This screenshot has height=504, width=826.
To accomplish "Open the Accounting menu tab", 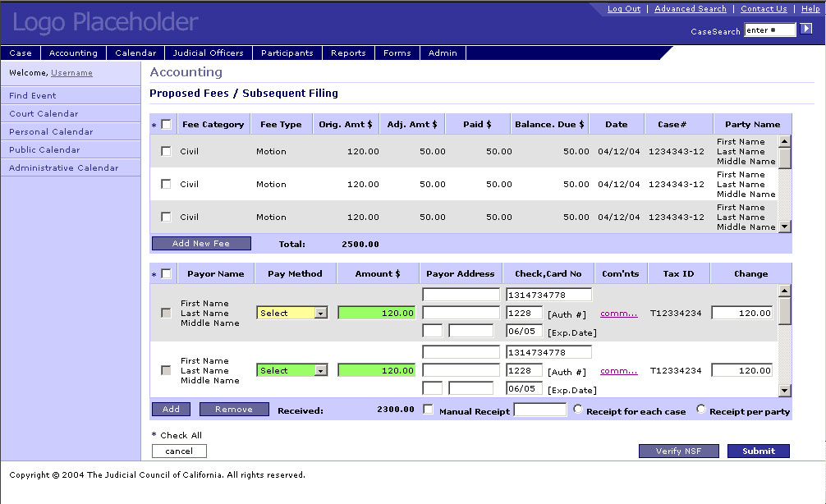I will [73, 53].
